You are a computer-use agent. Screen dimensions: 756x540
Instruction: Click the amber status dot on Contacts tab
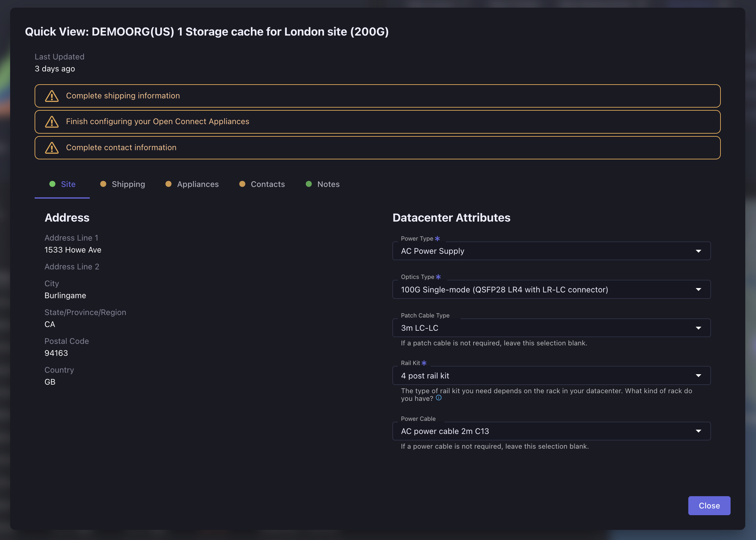coord(242,184)
